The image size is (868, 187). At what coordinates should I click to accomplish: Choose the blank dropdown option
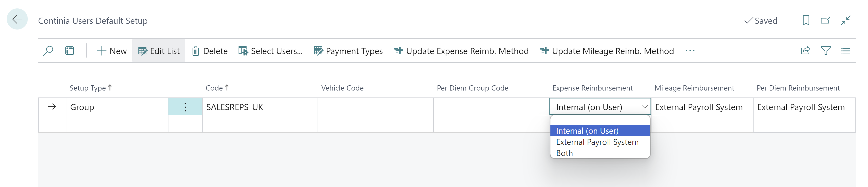(600, 121)
